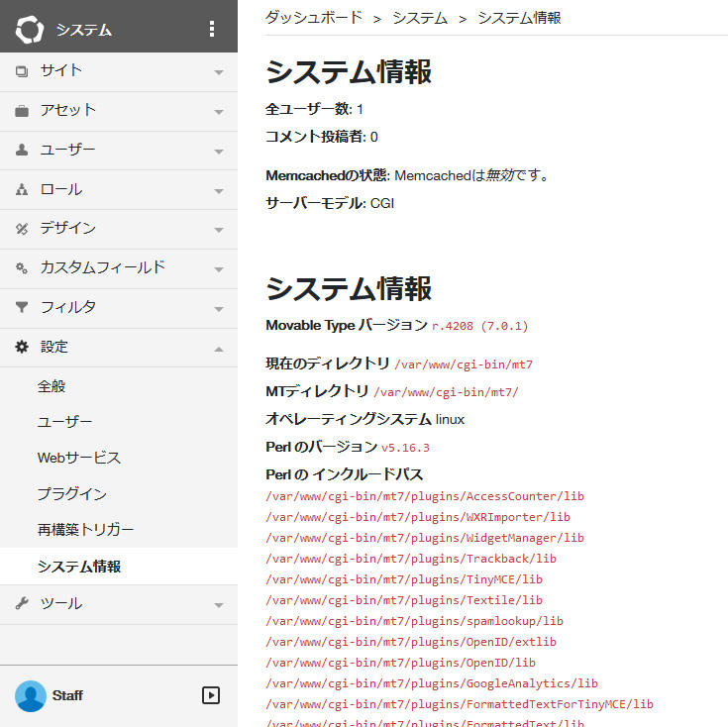The height and width of the screenshot is (727, 728).
Task: Go to ダッシュボード breadcrumb link
Action: click(x=314, y=18)
